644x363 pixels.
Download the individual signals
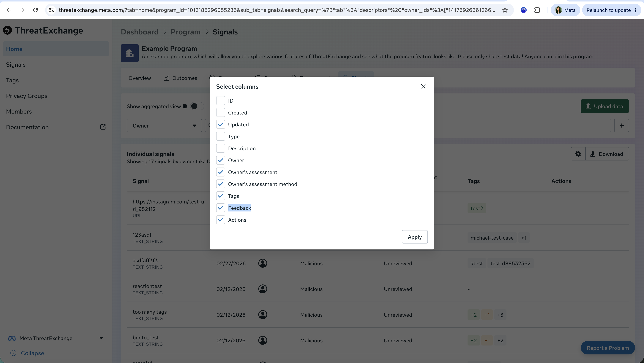pos(607,154)
